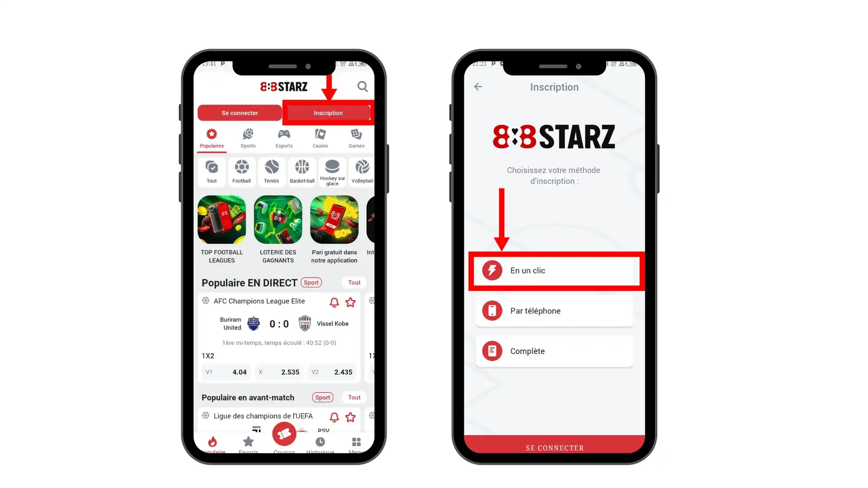
Task: Select Par téléphone registration method
Action: [553, 310]
